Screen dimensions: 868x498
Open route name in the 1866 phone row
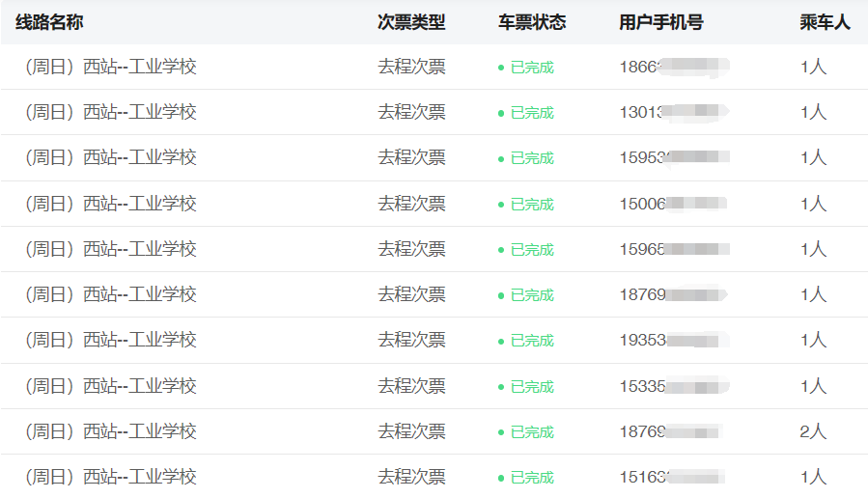click(x=111, y=67)
